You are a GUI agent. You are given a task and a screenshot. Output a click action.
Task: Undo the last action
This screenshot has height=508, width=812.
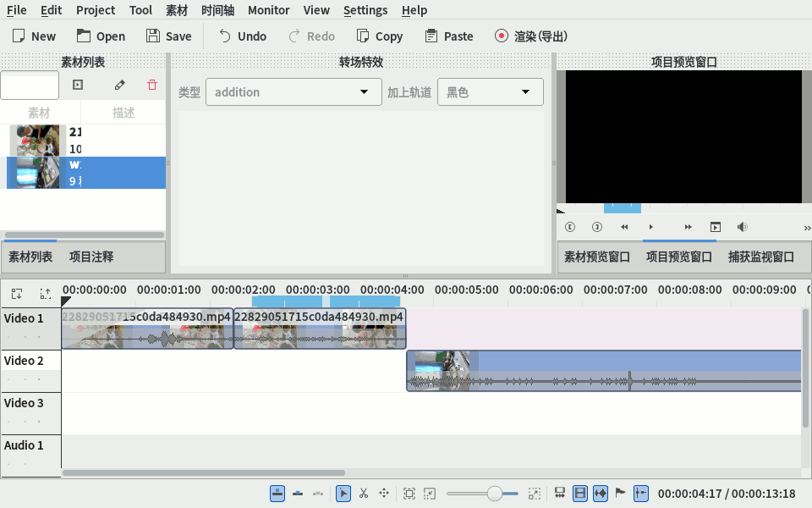[x=243, y=36]
